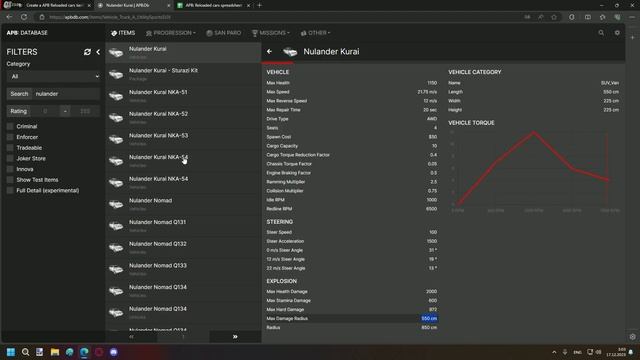Screen dimensions: 640x360
Task: Click the Drive Type value AWD
Action: pos(432,119)
